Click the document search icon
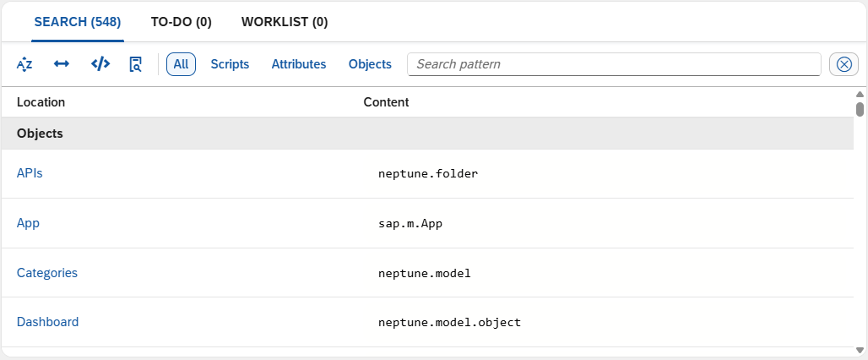868x360 pixels. click(135, 64)
